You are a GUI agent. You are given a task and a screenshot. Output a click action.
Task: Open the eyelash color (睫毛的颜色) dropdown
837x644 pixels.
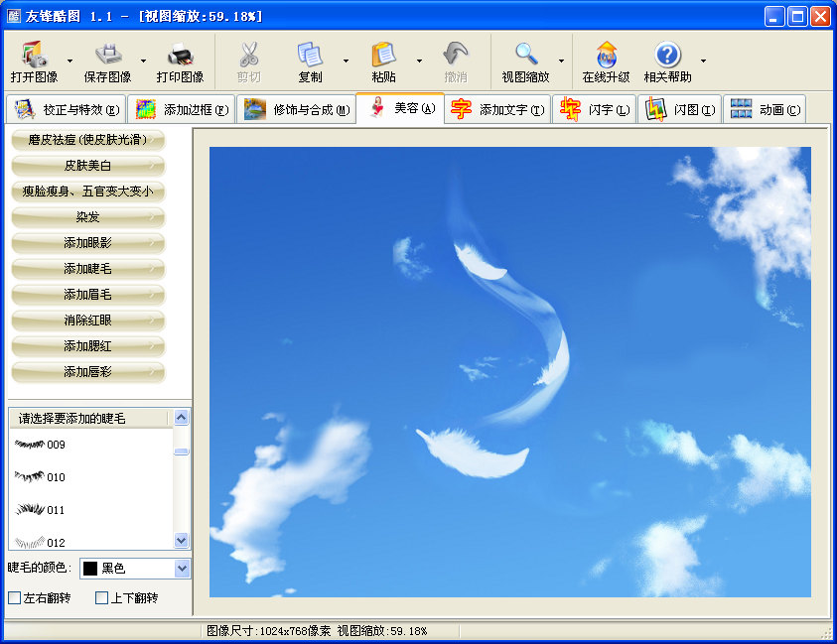click(x=182, y=569)
